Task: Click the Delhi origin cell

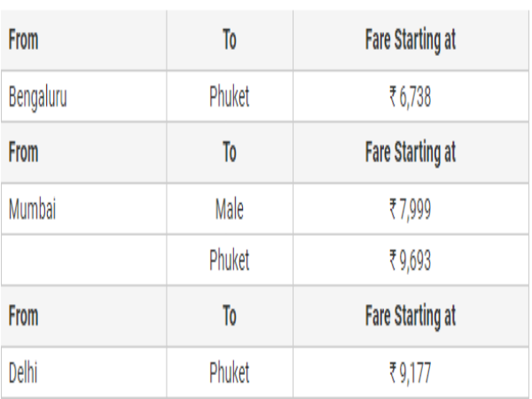Action: click(x=24, y=371)
